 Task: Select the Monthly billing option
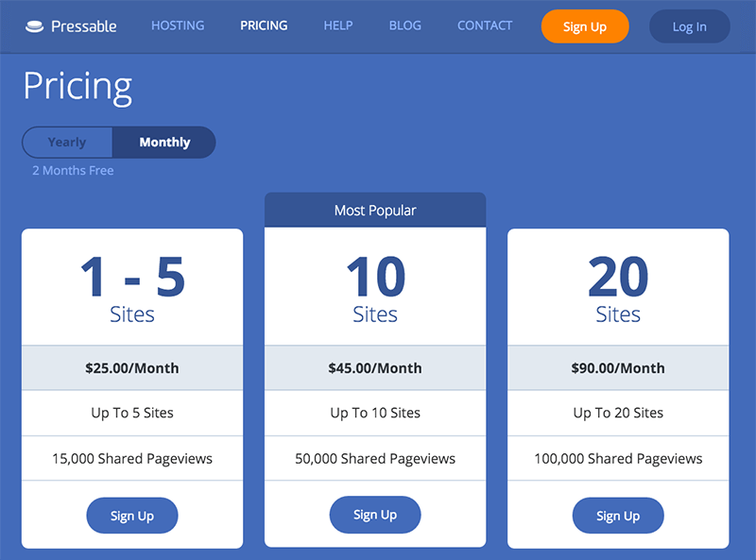164,143
